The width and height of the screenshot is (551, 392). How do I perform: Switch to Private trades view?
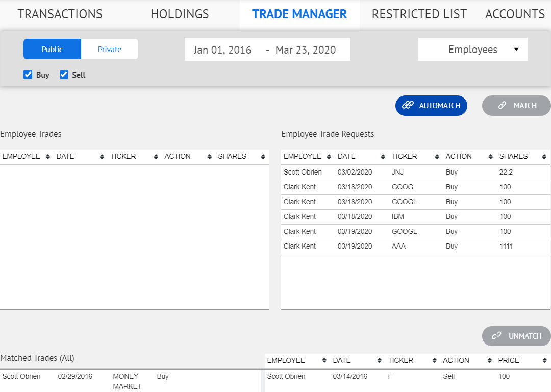(109, 49)
